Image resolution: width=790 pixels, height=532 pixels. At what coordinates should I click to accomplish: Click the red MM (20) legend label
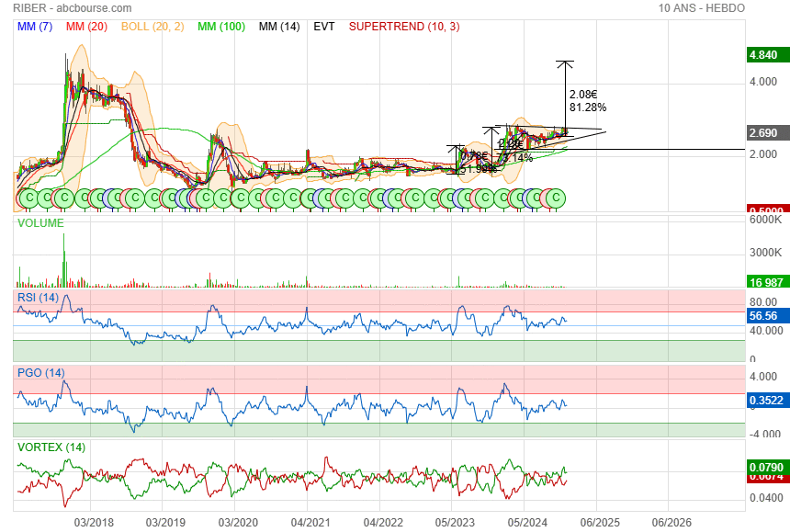[88, 27]
